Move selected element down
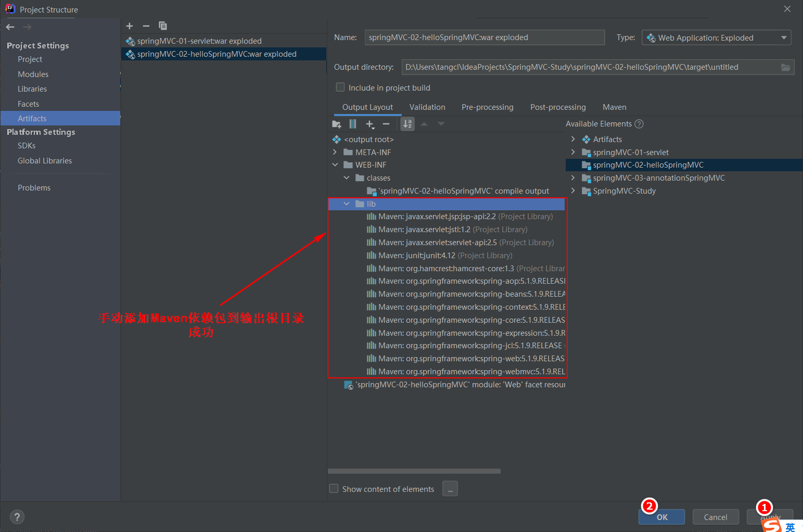 [441, 124]
